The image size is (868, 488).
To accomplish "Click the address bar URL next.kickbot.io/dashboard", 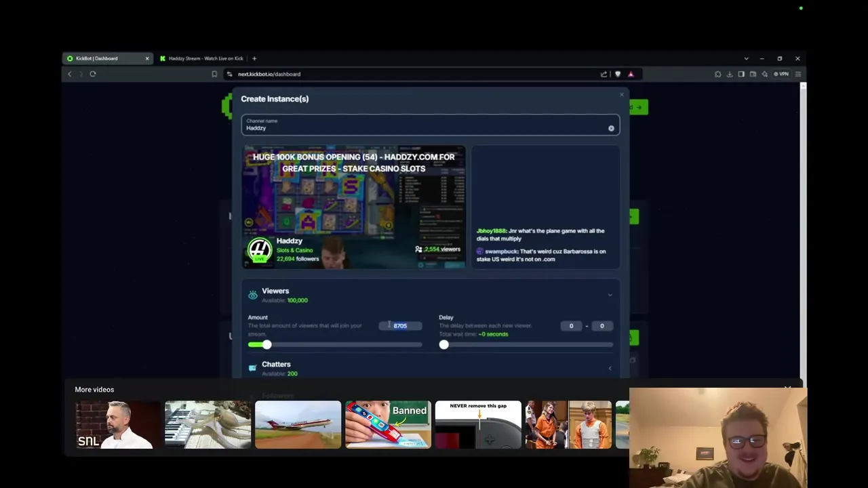I will pos(269,74).
